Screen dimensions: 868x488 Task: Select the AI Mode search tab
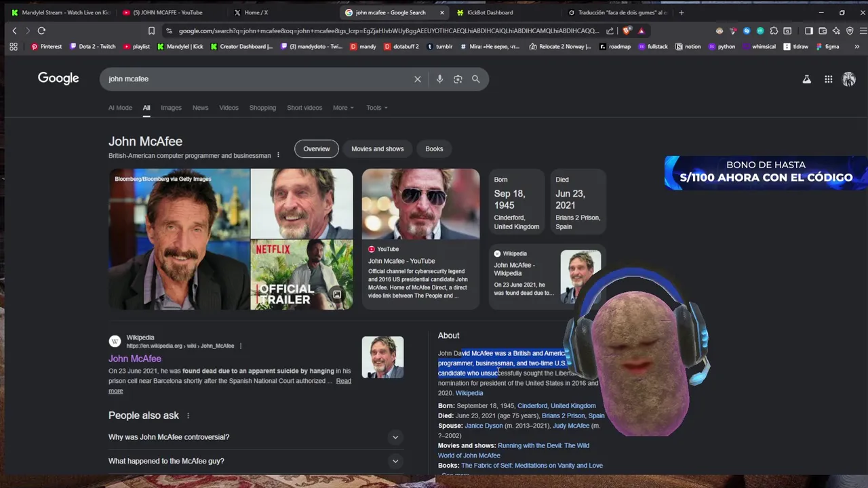point(120,108)
